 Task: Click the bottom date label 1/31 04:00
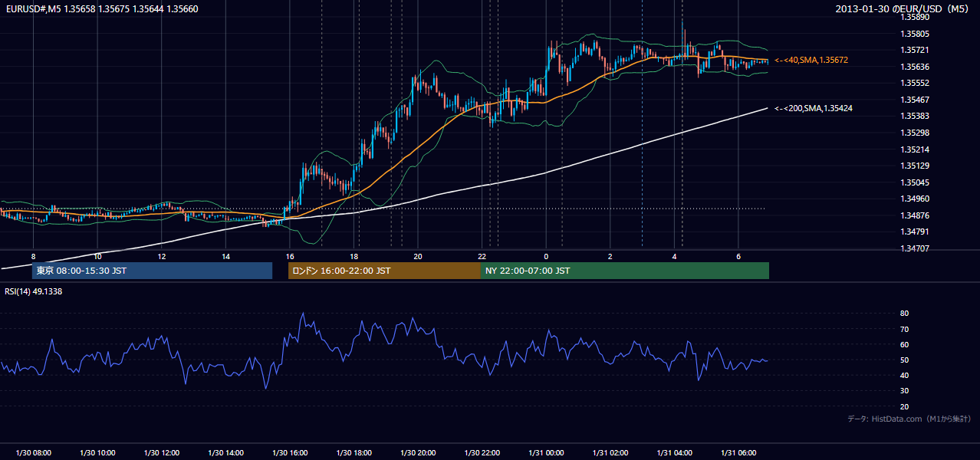click(x=675, y=453)
